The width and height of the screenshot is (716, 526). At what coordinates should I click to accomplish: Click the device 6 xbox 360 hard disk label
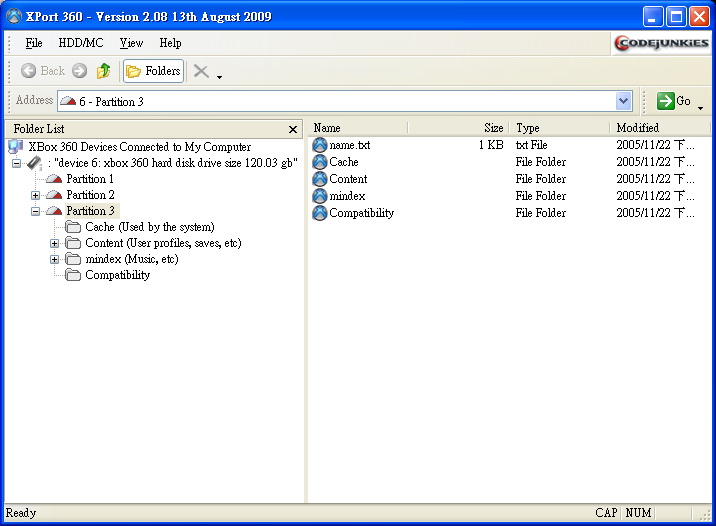[x=173, y=163]
